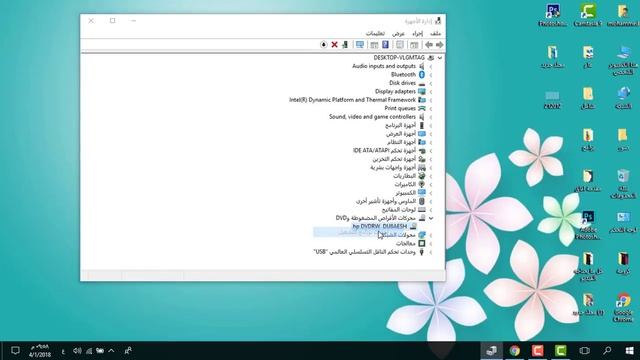Screen dimensions: 640x360
Task: Click the Display adapters icon in tree
Action: point(422,91)
